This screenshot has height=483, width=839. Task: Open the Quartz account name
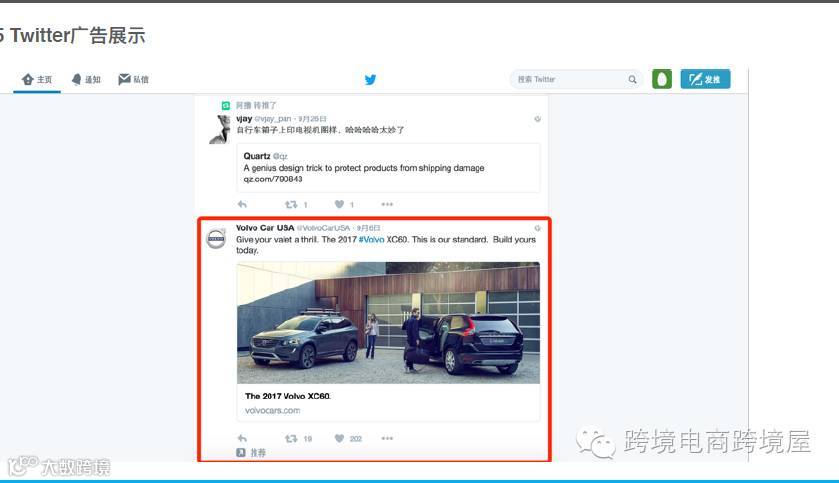click(x=257, y=156)
